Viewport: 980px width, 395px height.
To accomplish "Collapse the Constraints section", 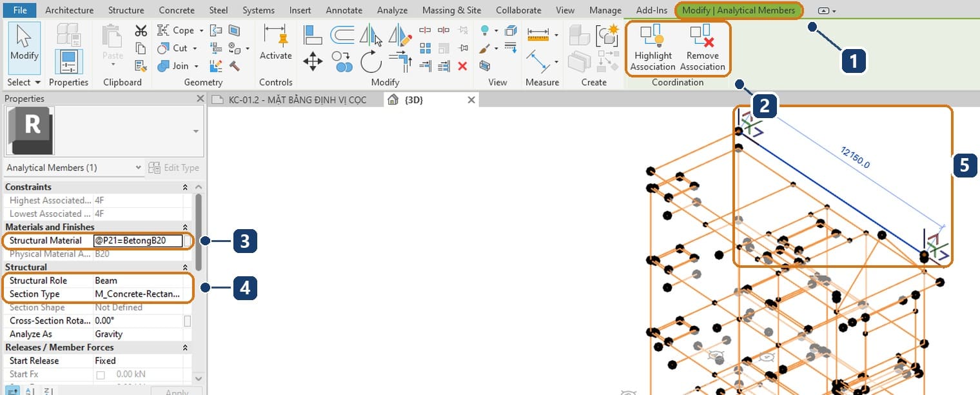I will click(x=186, y=187).
